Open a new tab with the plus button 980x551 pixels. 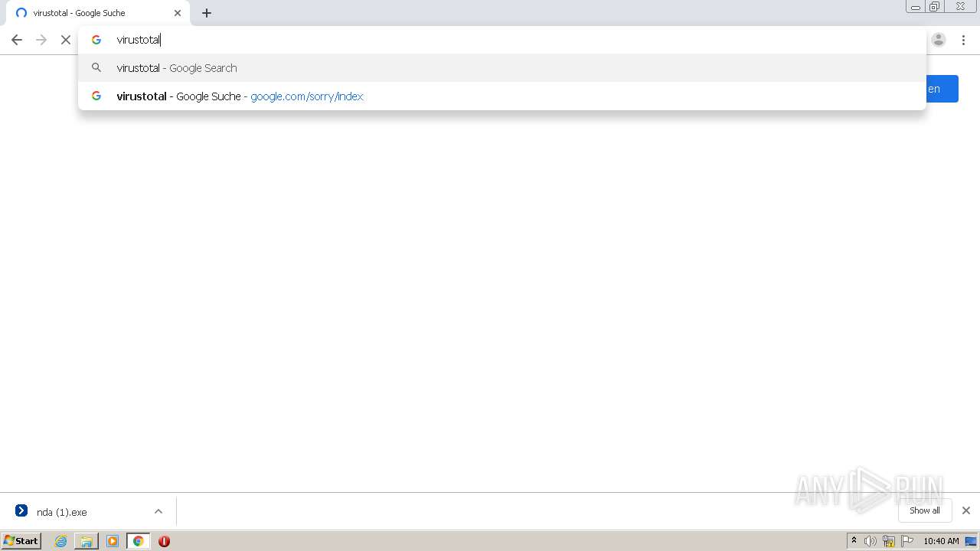[x=207, y=13]
